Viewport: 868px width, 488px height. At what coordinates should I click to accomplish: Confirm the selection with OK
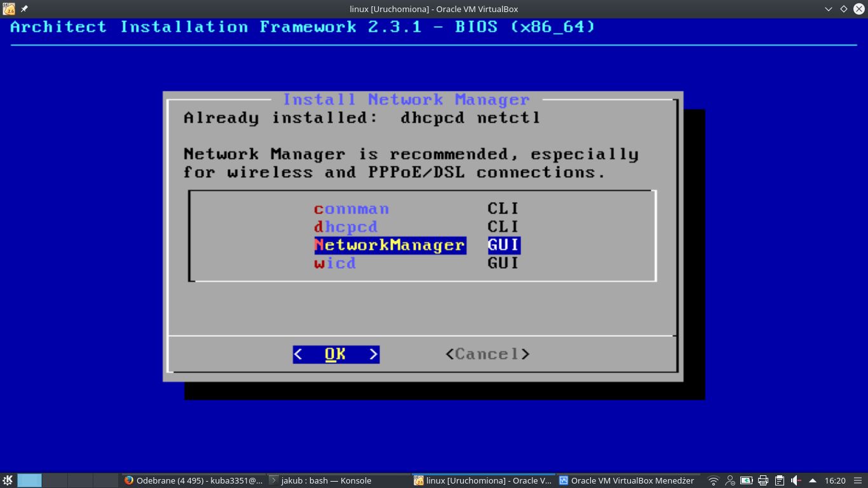pyautogui.click(x=336, y=355)
